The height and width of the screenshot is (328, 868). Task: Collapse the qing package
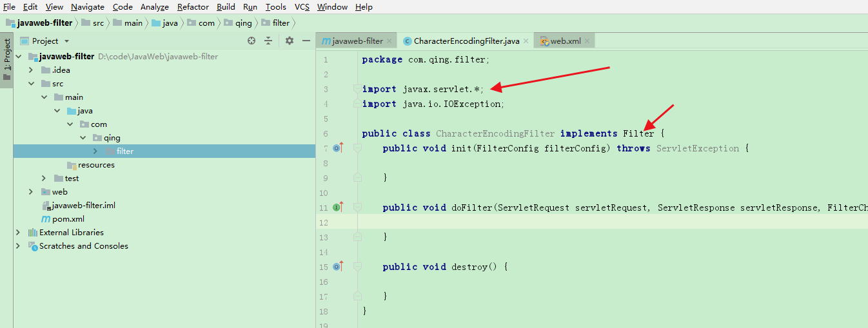[x=83, y=138]
